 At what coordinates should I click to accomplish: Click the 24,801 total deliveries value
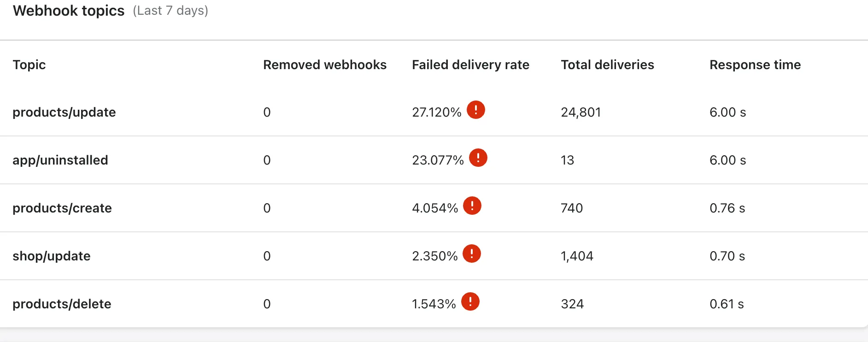click(x=581, y=112)
